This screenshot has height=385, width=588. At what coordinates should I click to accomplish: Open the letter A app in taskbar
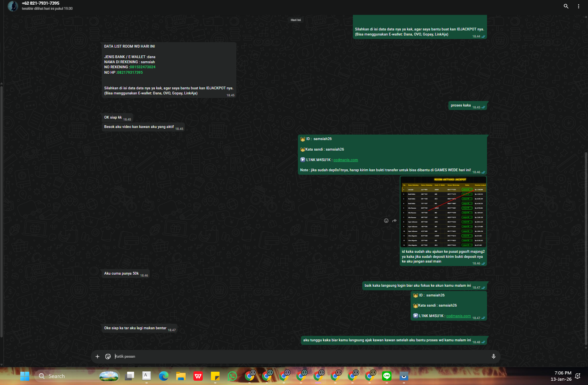pyautogui.click(x=146, y=376)
